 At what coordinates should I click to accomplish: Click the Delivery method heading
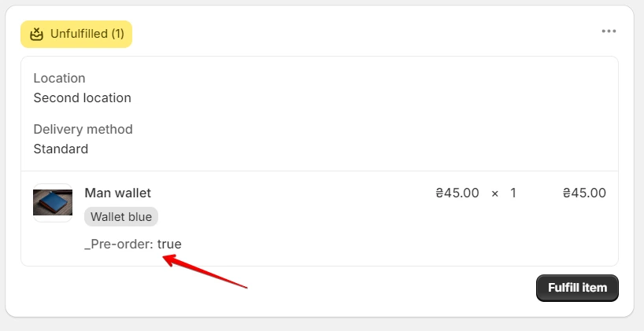(83, 129)
